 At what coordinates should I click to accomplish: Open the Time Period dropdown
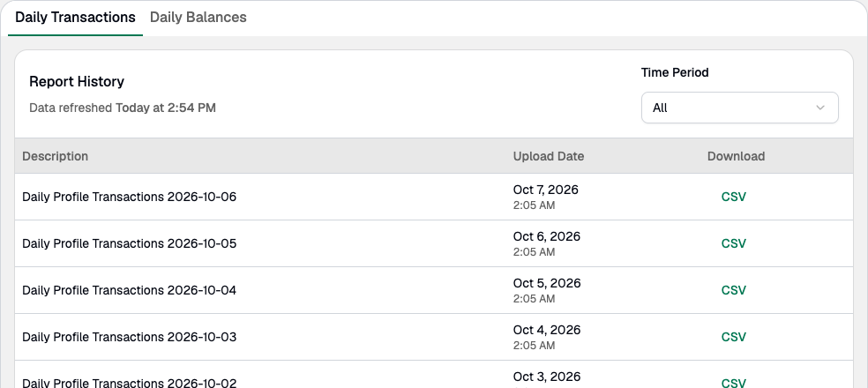739,108
